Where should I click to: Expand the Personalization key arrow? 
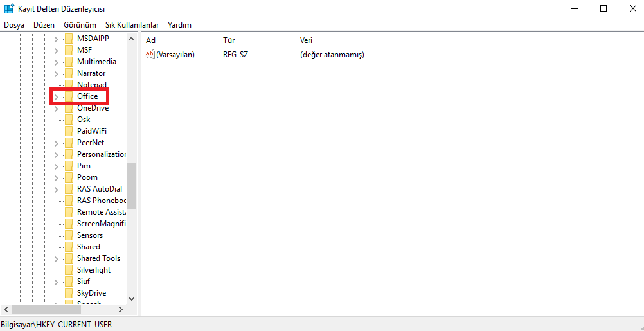coord(56,154)
